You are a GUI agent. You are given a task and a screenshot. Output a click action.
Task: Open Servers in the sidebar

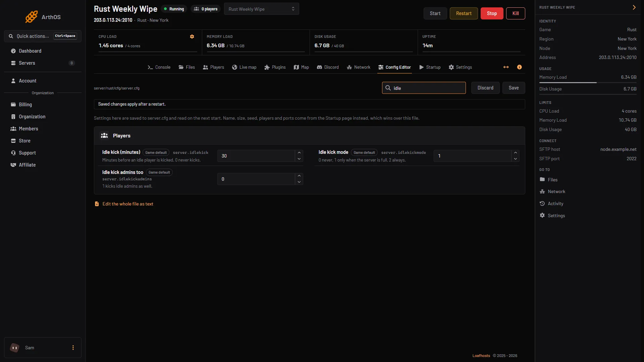pos(43,63)
